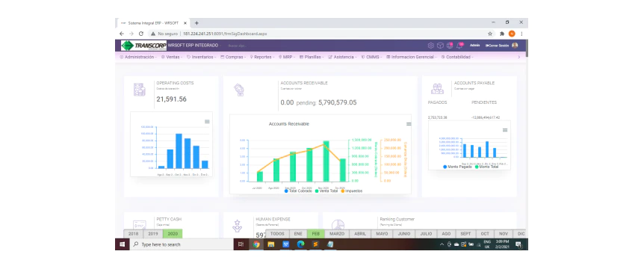Open the Operating Costs chart hamburger menu
The width and height of the screenshot is (644, 269).
point(207,122)
